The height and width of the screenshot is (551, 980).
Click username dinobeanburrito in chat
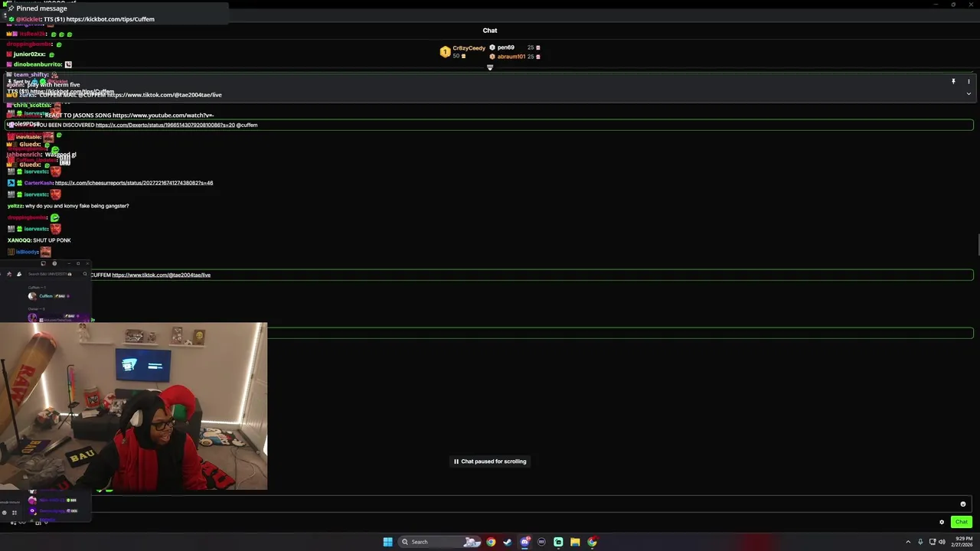click(38, 64)
